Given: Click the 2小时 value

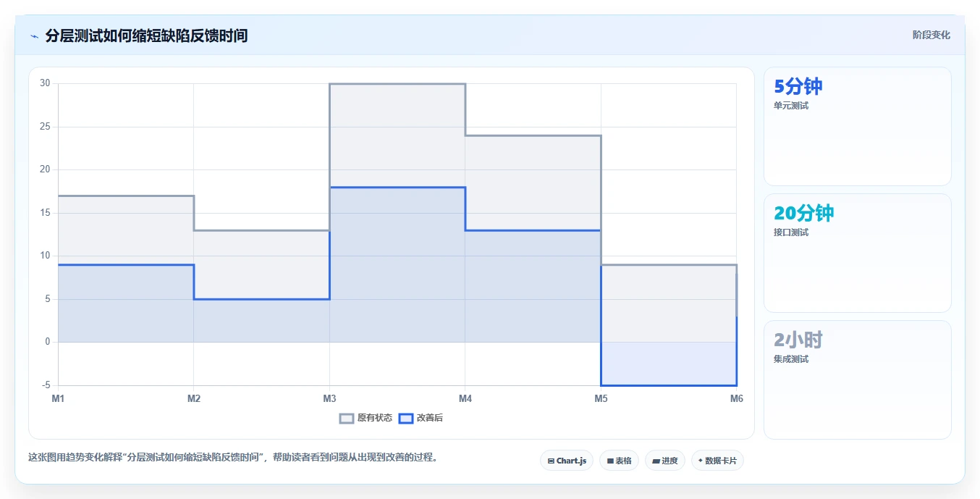Looking at the screenshot, I should [798, 340].
